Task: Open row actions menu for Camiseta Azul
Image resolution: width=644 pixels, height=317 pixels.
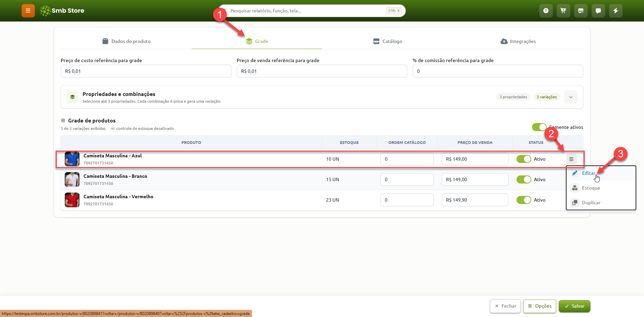Action: pyautogui.click(x=571, y=159)
